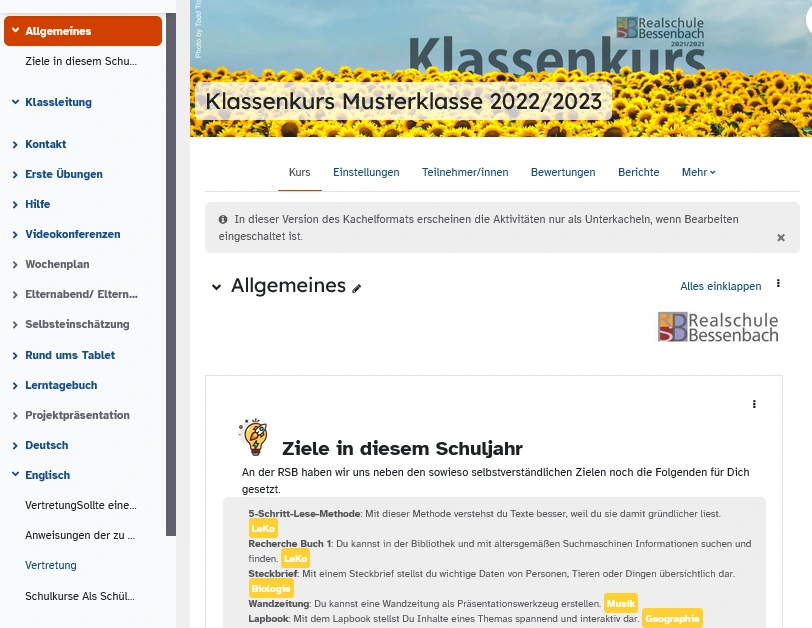This screenshot has width=812, height=628.
Task: Collapse the Allgemeines section heading chevron
Action: pos(216,287)
